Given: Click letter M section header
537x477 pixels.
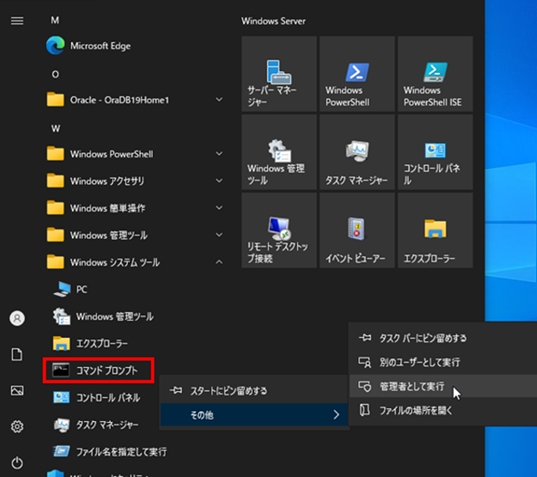Looking at the screenshot, I should pyautogui.click(x=55, y=21).
